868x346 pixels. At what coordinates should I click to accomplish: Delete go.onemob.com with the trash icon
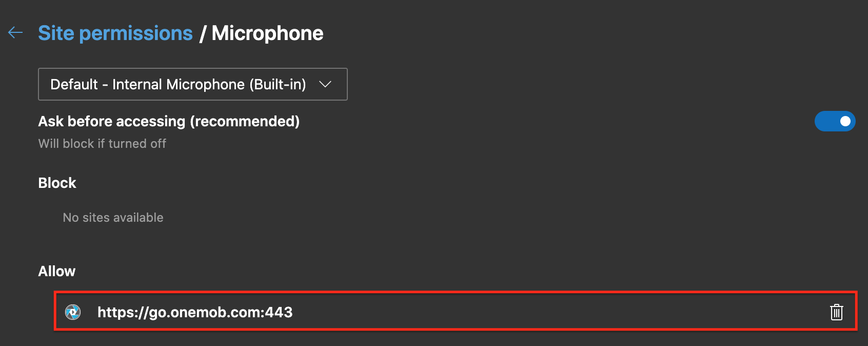pos(836,312)
